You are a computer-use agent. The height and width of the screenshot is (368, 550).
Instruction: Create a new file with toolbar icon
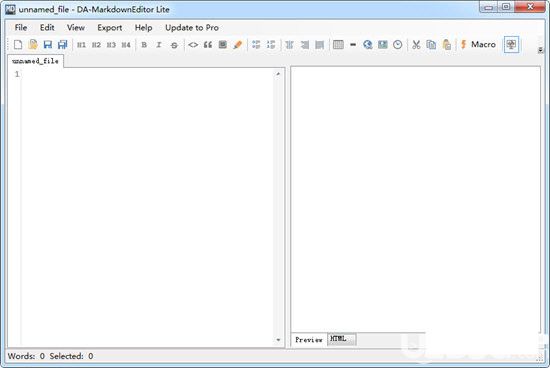click(x=18, y=45)
